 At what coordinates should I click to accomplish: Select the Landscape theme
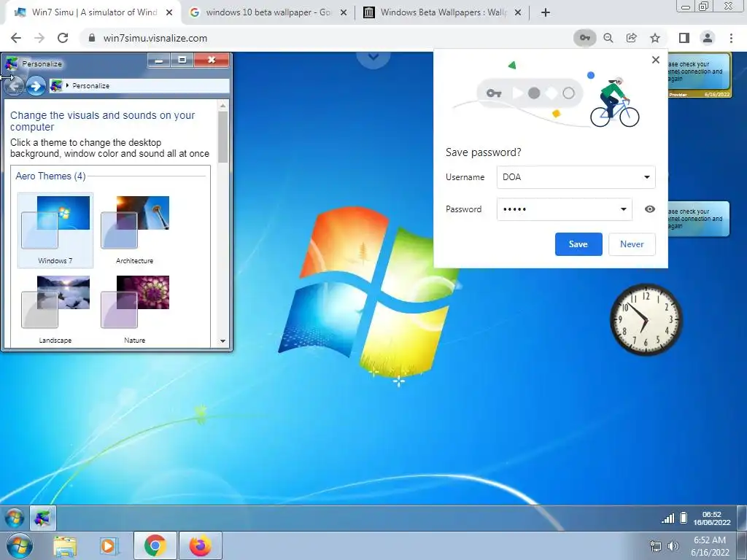[x=55, y=309]
